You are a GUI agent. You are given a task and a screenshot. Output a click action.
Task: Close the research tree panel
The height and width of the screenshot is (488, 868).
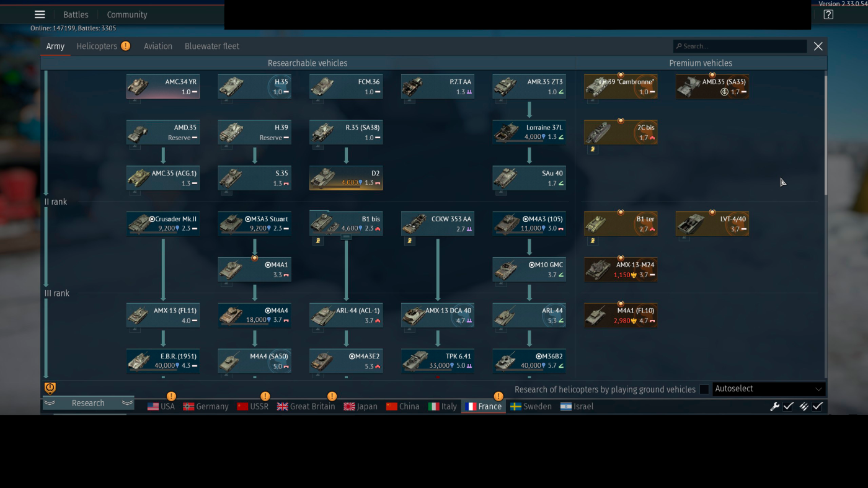(818, 47)
